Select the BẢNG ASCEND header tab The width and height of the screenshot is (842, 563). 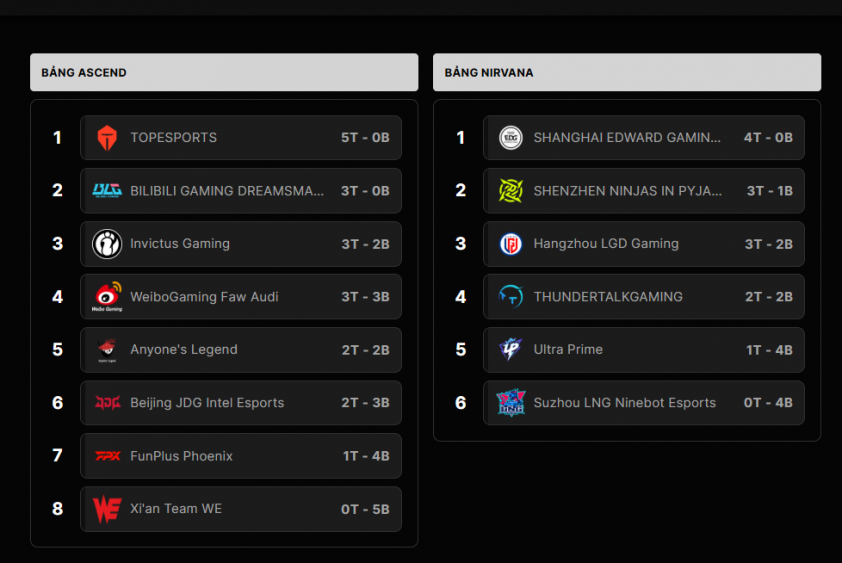(x=224, y=73)
